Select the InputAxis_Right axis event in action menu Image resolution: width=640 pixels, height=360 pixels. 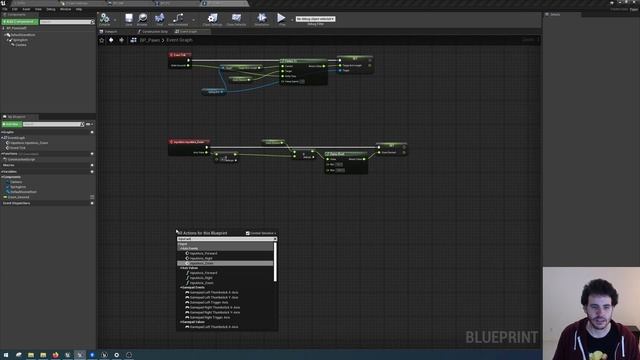(x=200, y=258)
